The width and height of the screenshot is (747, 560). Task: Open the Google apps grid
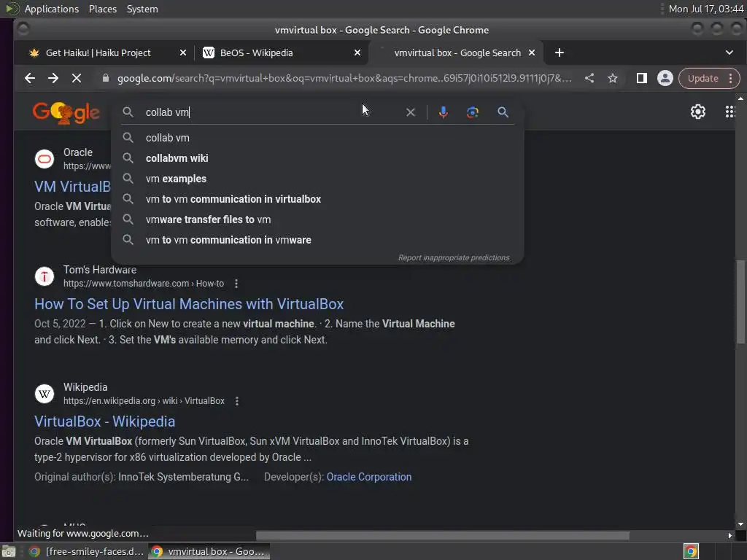pyautogui.click(x=729, y=112)
